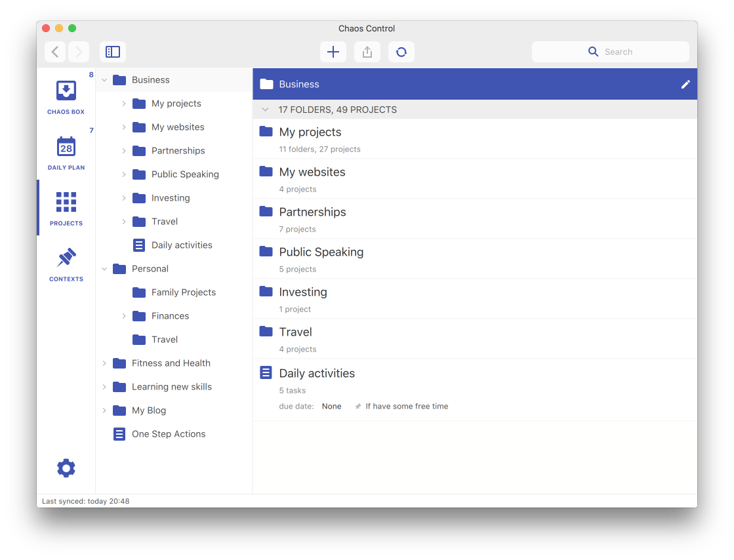Open settings with the gear icon

pyautogui.click(x=66, y=468)
